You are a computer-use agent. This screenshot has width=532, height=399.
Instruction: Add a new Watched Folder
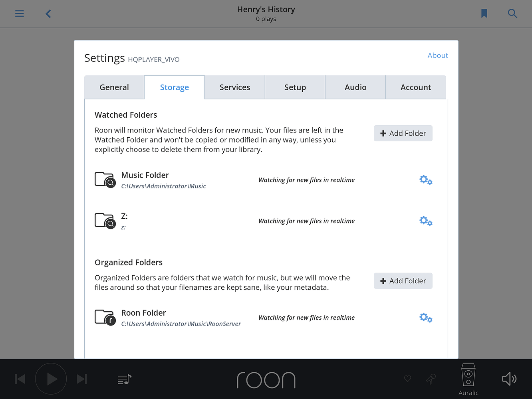(403, 133)
